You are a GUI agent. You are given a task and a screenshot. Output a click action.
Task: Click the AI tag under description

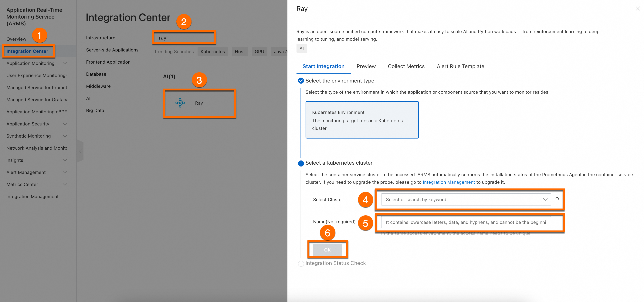coord(301,48)
